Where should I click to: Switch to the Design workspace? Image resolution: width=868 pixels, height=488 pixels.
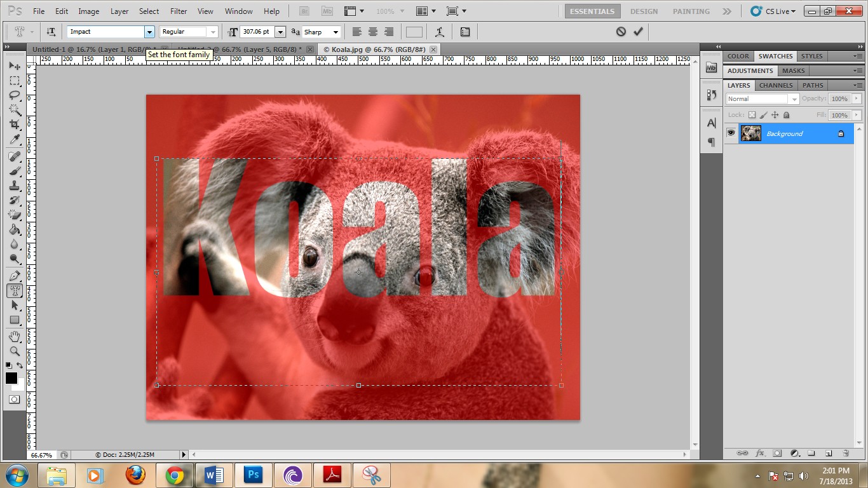click(x=644, y=11)
